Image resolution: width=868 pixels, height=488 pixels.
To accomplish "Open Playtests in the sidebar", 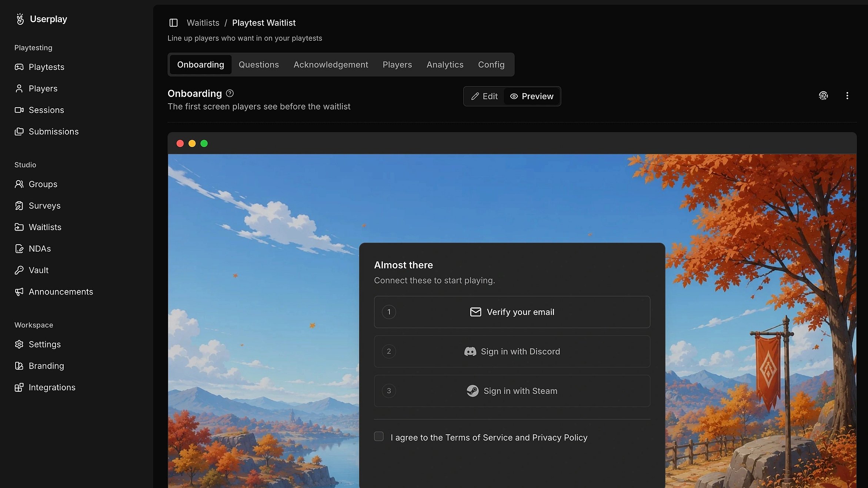I will click(x=39, y=67).
